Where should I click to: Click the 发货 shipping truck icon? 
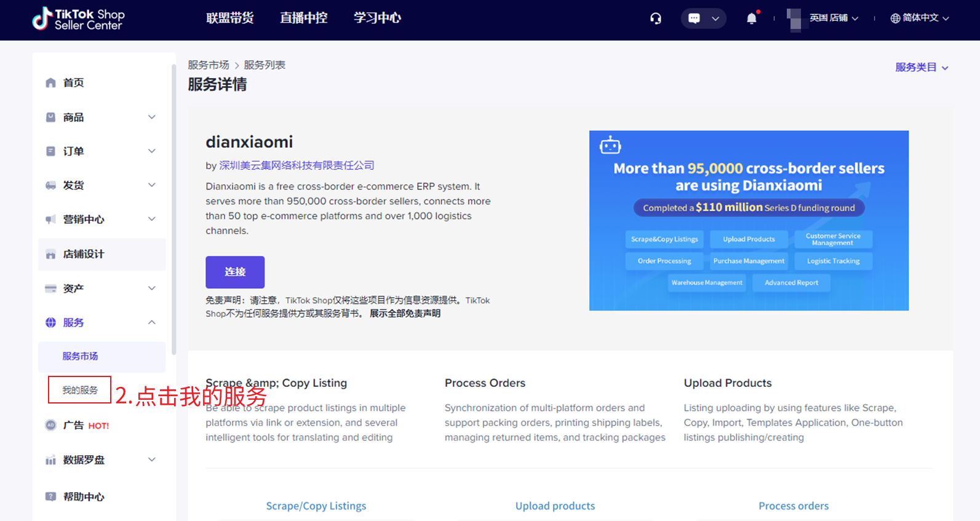[50, 185]
